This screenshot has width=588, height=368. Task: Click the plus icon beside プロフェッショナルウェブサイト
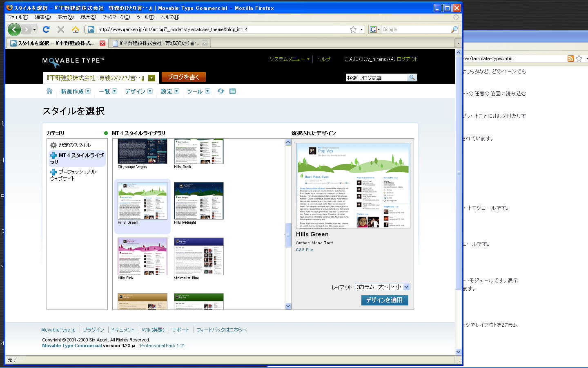pos(53,172)
